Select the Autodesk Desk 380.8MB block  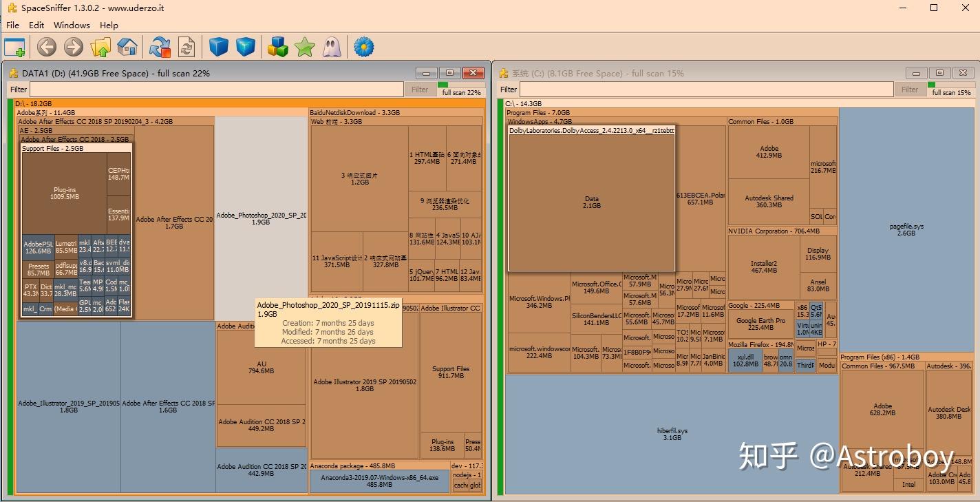tap(949, 413)
